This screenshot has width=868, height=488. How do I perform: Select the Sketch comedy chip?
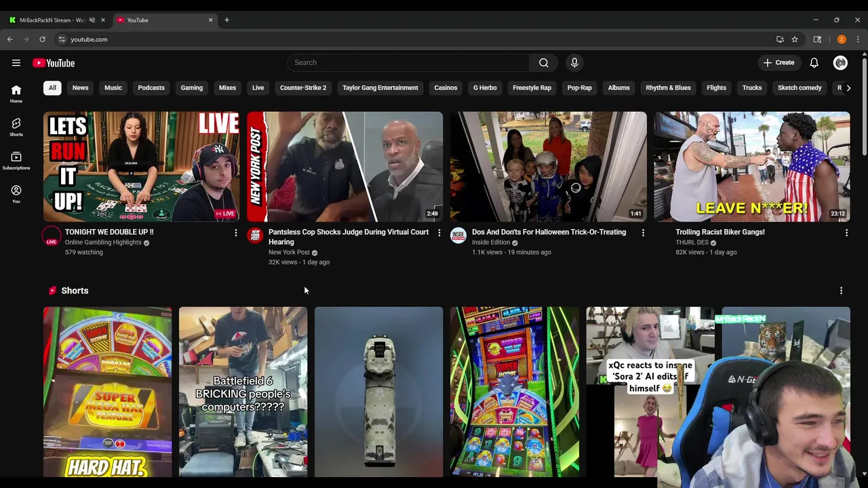click(800, 87)
